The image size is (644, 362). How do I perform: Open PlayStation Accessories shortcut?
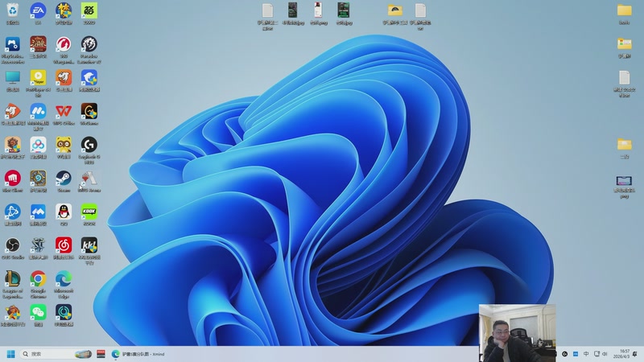click(13, 44)
